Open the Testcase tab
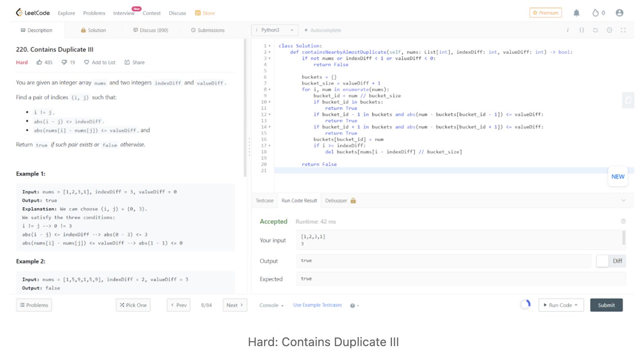The width and height of the screenshot is (644, 353). point(264,201)
